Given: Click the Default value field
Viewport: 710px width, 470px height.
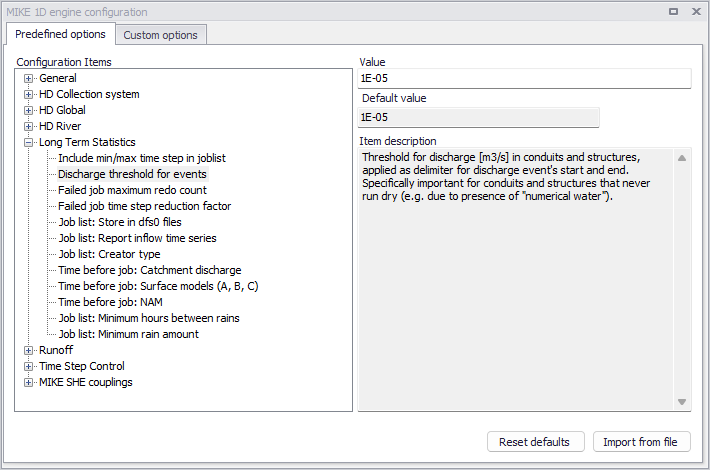Looking at the screenshot, I should 478,117.
